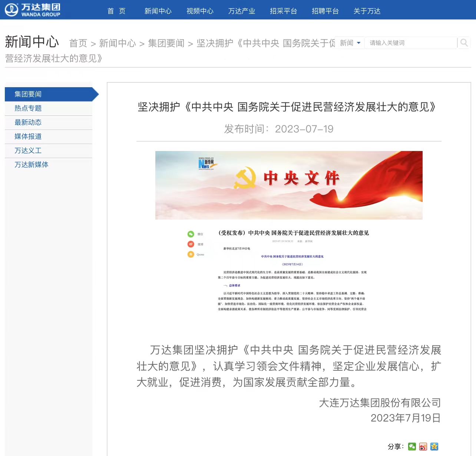Open 关于万达 in the top navigation
This screenshot has height=456, width=476.
367,11
